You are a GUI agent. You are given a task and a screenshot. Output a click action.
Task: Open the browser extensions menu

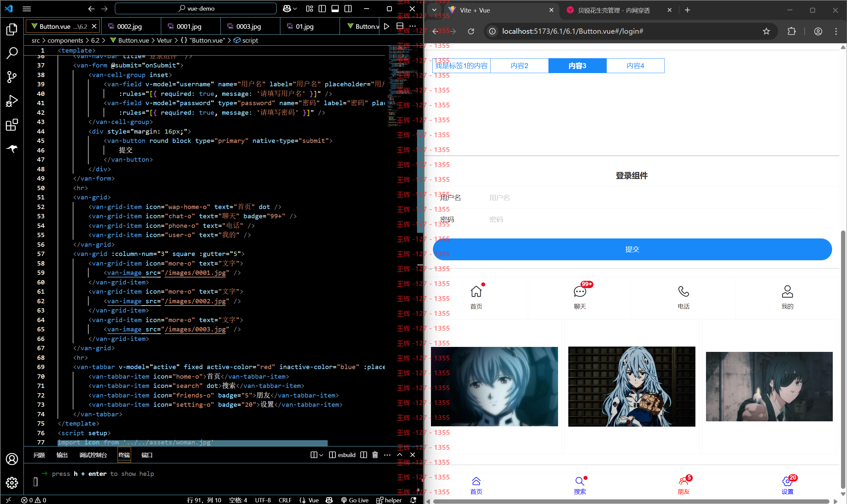[791, 31]
